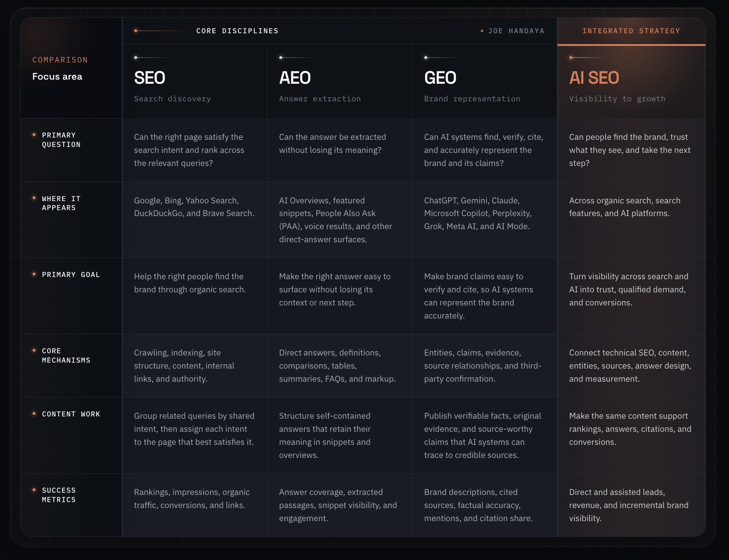Select the INTEGRATED STRATEGY header label
This screenshot has width=729, height=560.
coord(631,31)
